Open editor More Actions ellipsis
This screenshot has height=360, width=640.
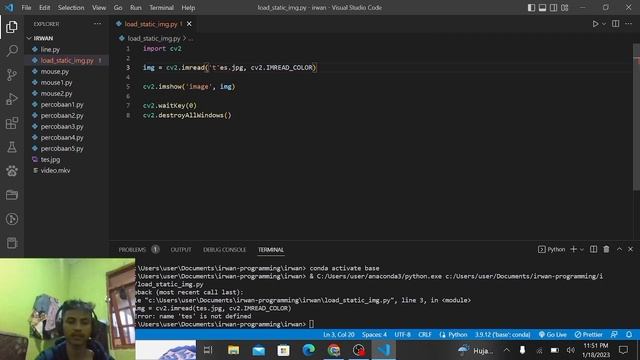(x=629, y=24)
